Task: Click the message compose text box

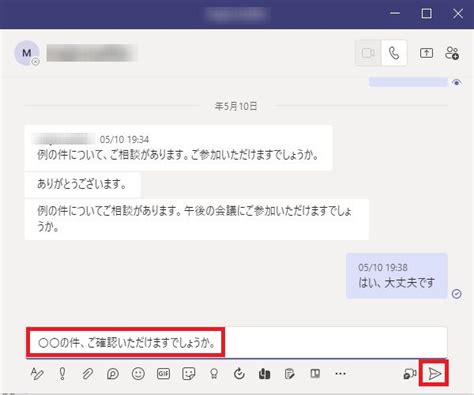Action: coord(236,343)
